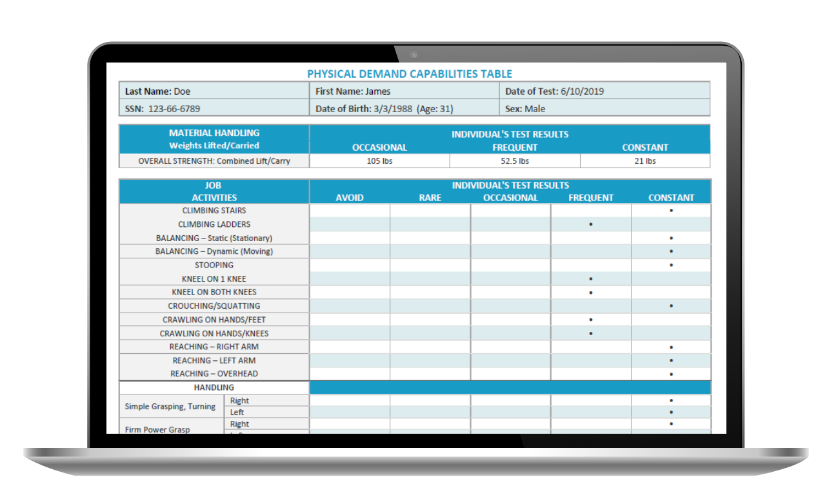Click the Reaching – Overhead activity label
This screenshot has height=504, width=818.
pos(214,374)
